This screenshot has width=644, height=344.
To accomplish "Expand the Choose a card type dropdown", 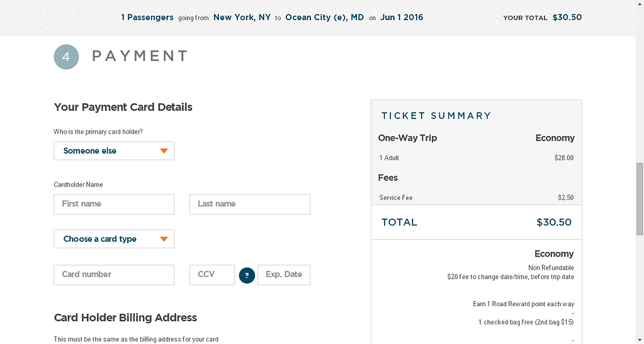I will pyautogui.click(x=114, y=239).
